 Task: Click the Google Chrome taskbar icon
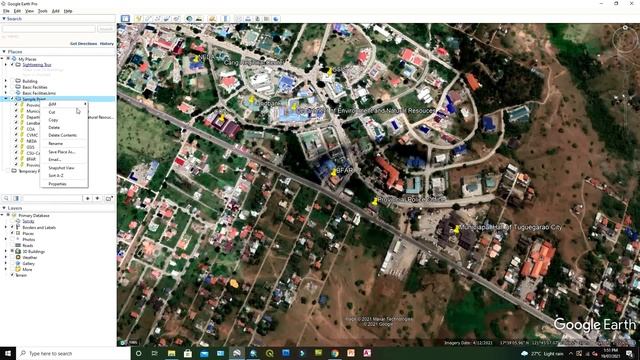point(335,353)
